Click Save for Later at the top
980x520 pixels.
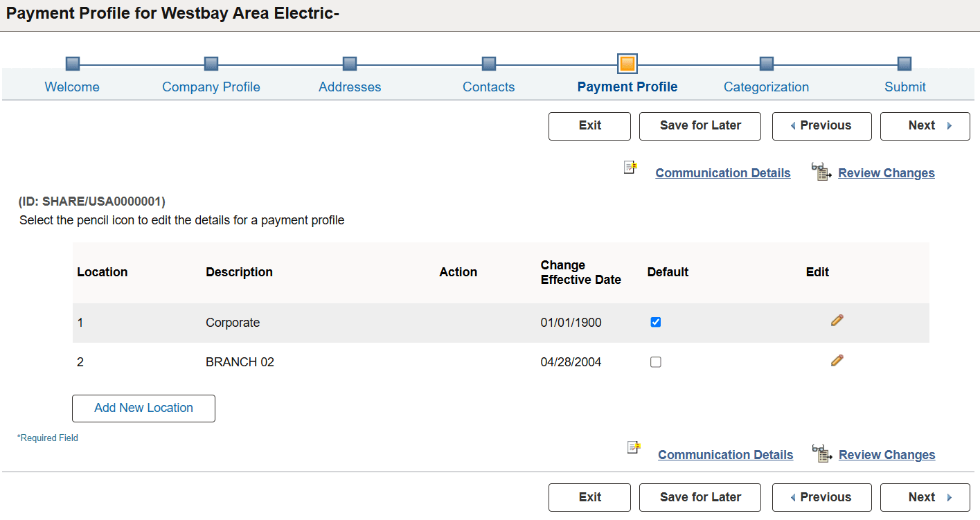pos(700,126)
